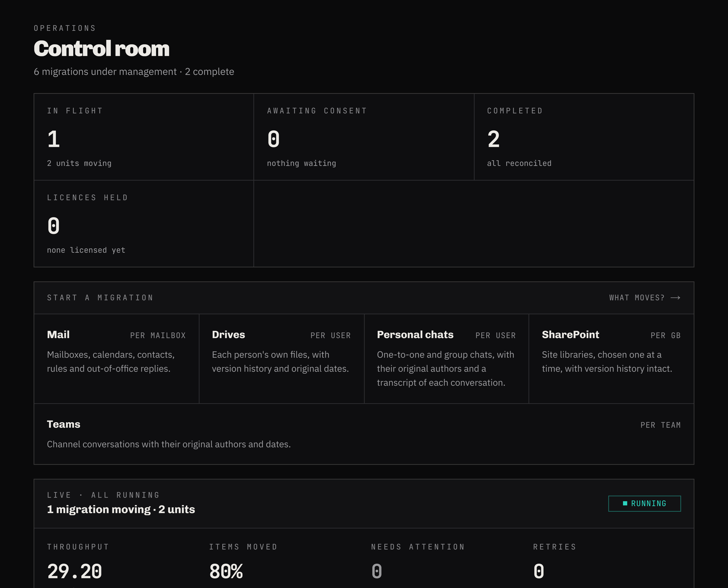Click the Throughput metric label

tap(78, 547)
